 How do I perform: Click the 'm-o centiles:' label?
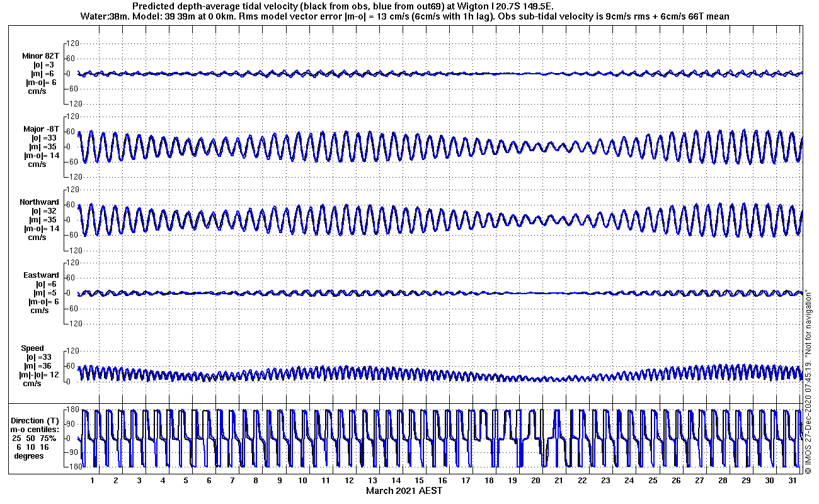(x=35, y=429)
